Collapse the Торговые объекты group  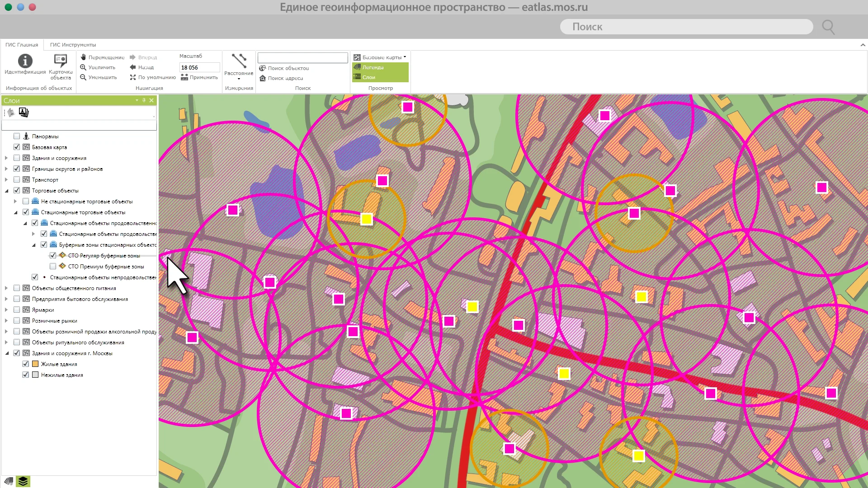pos(6,191)
